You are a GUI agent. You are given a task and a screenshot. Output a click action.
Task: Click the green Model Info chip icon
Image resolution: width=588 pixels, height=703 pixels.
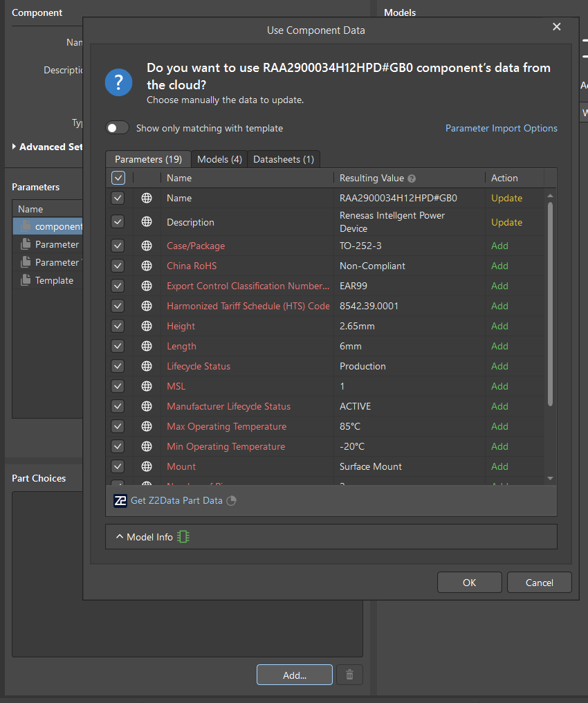(x=183, y=537)
